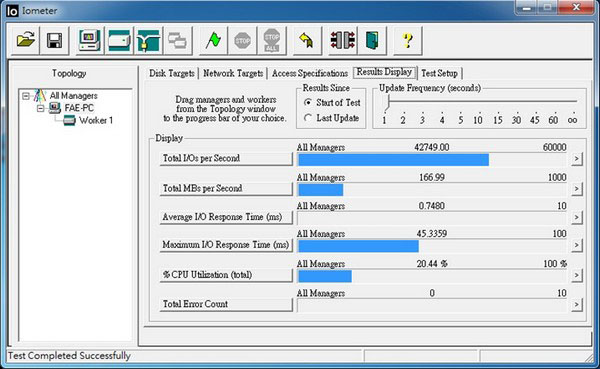
Task: Reset workers arrow icon in toolbar
Action: [308, 41]
